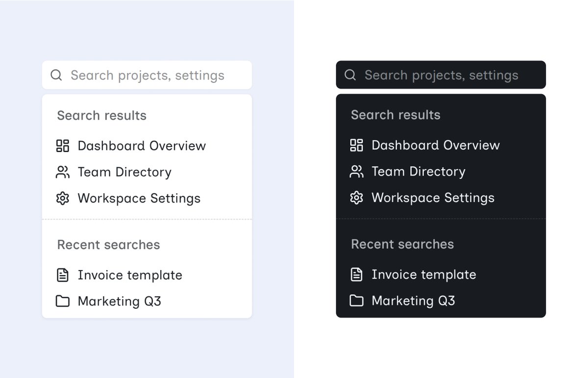
Task: Focus the light theme search input field
Action: pyautogui.click(x=147, y=75)
